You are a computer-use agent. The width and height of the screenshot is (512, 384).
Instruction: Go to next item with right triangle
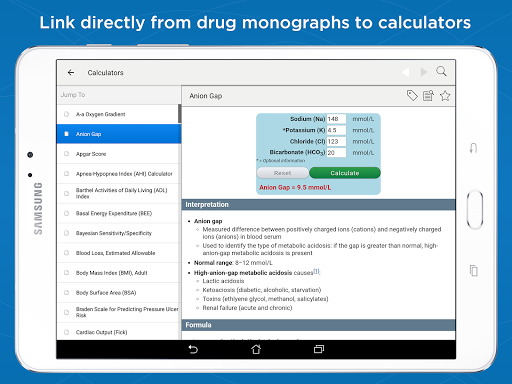(424, 72)
